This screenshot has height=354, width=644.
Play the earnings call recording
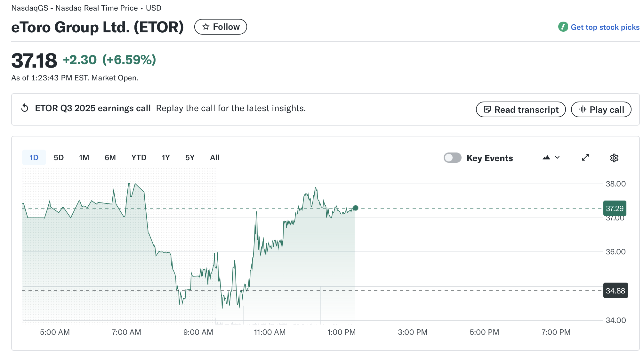point(601,109)
